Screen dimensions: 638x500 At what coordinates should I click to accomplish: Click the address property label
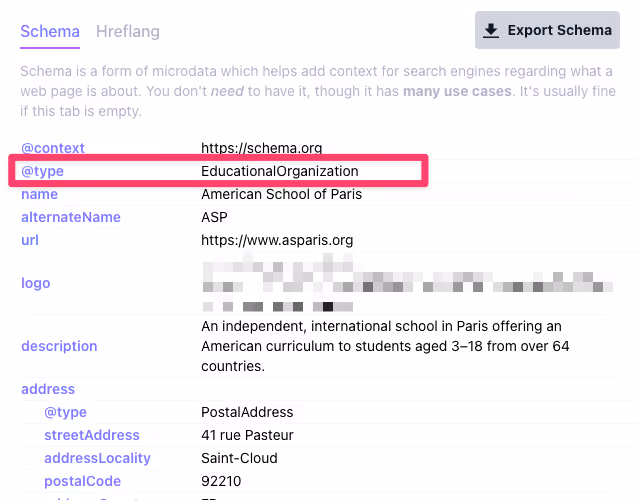[x=48, y=389]
